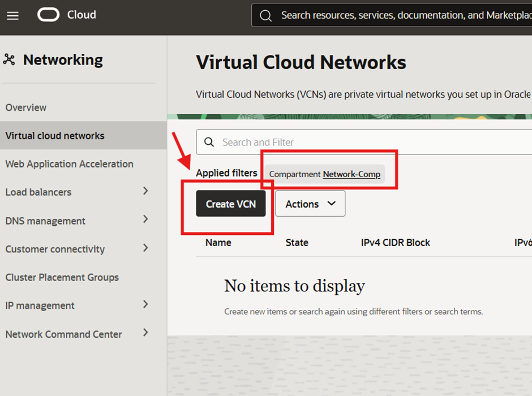This screenshot has height=396, width=532.
Task: Select Virtual cloud networks in sidebar
Action: coord(55,136)
